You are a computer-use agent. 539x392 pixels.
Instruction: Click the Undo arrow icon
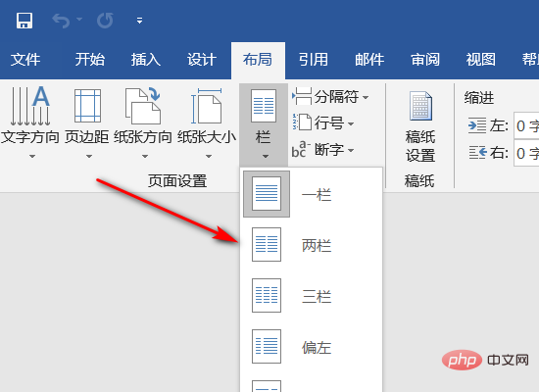pos(61,21)
